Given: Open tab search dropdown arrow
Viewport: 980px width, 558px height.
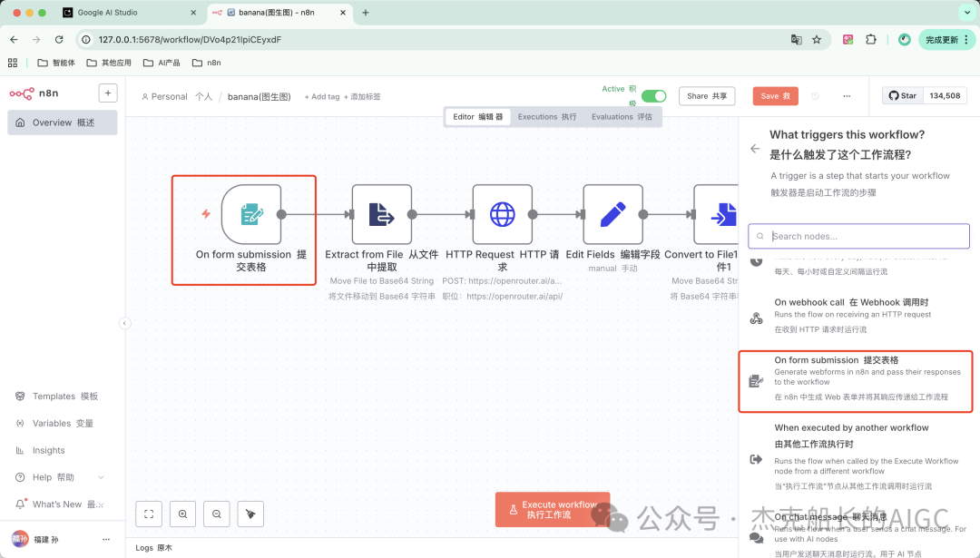Looking at the screenshot, I should [x=967, y=13].
